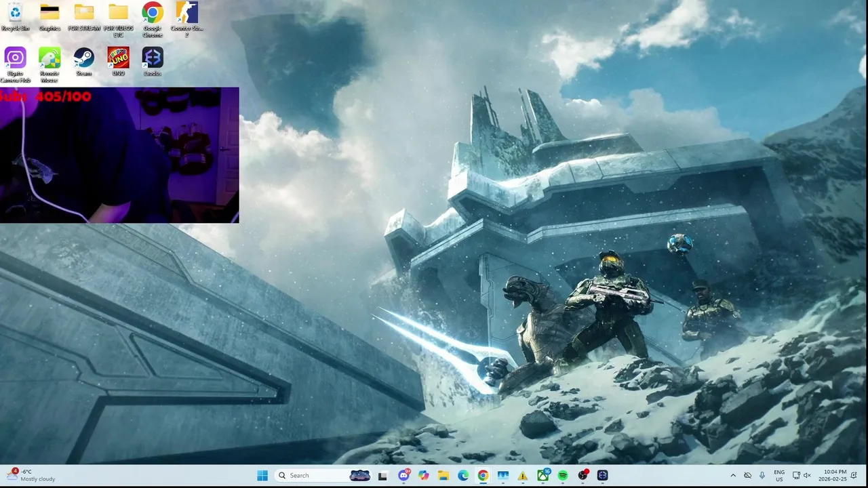Open File Explorer from taskbar

pyautogui.click(x=443, y=475)
